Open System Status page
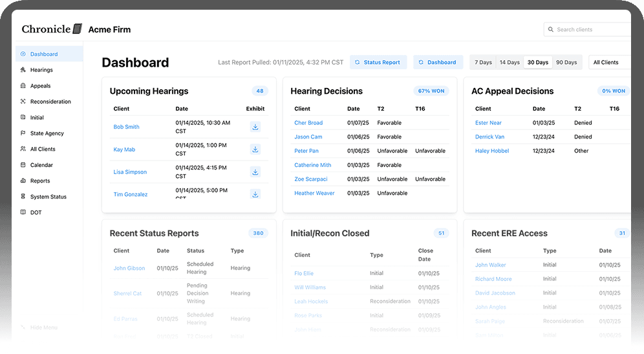 click(x=48, y=197)
